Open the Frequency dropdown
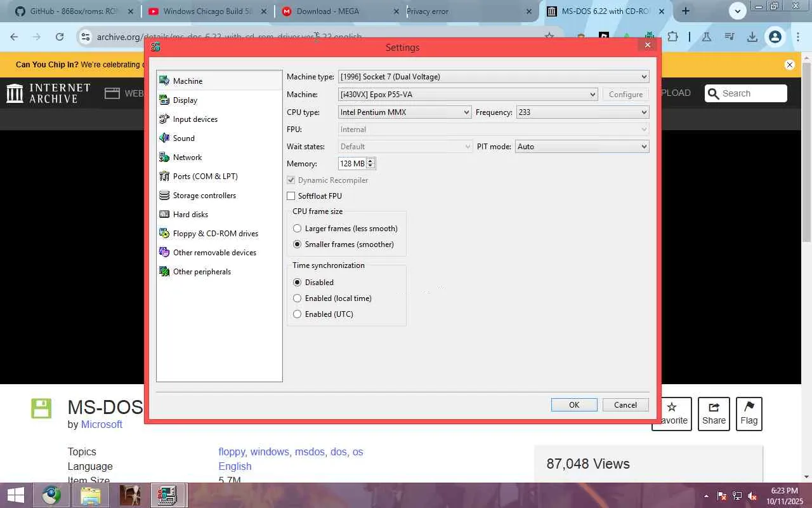The height and width of the screenshot is (508, 812). (582, 112)
